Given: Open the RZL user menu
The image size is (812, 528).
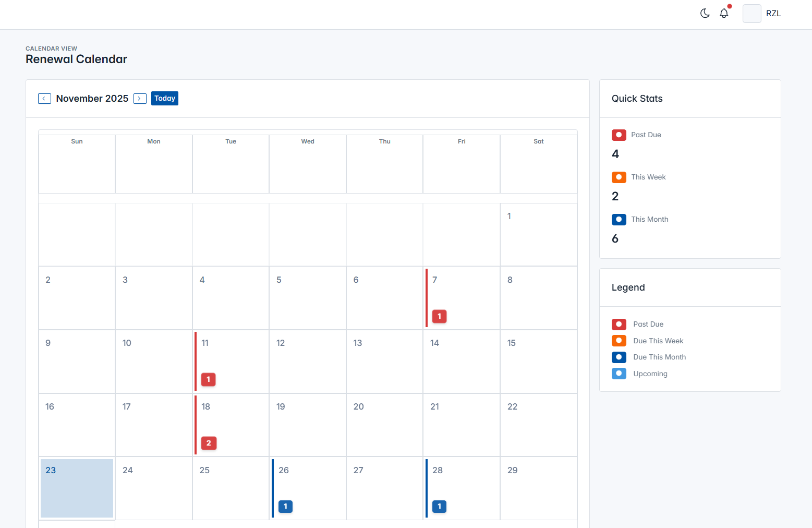Looking at the screenshot, I should click(773, 14).
